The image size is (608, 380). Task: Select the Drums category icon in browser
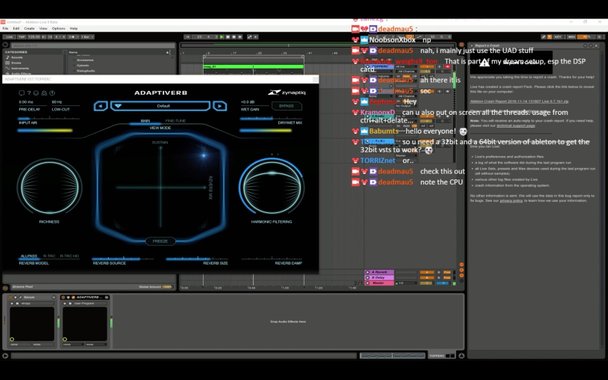(x=7, y=63)
